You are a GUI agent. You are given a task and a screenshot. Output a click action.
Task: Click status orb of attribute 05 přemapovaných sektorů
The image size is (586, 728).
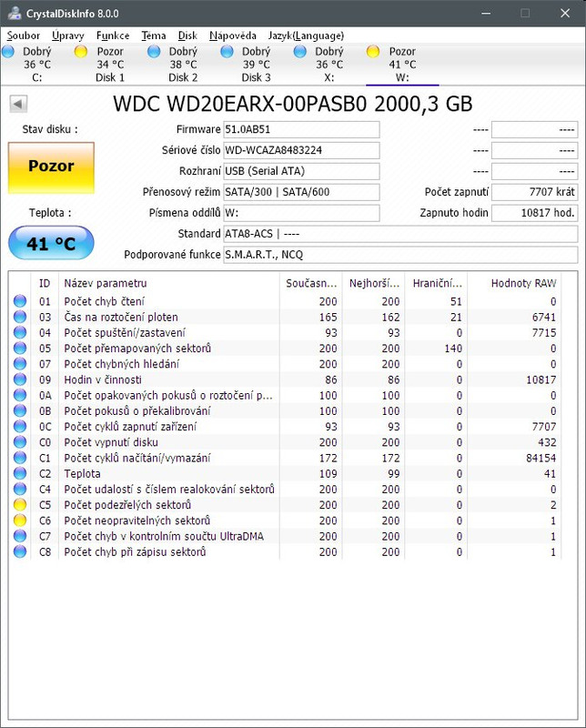[x=20, y=349]
